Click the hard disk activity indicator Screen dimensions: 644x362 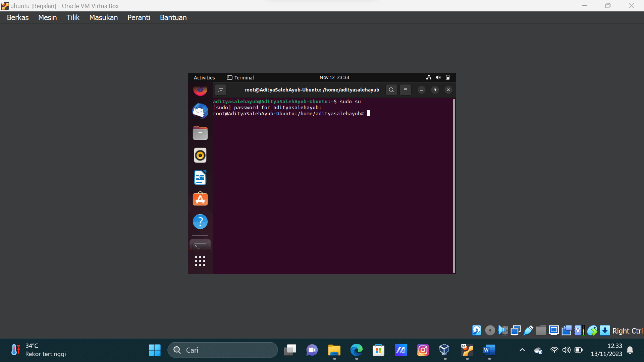(477, 330)
